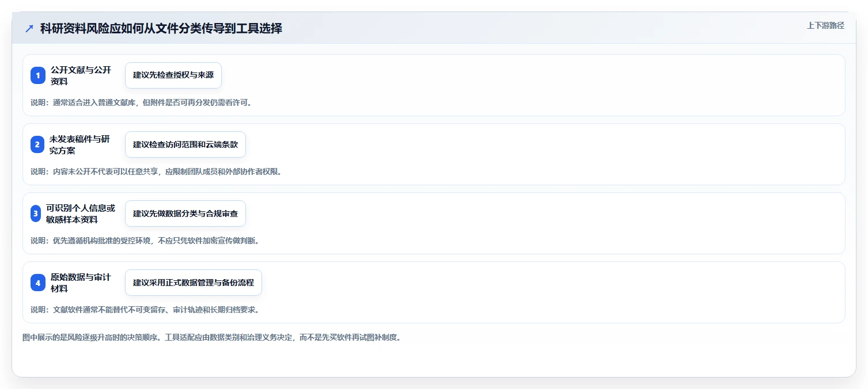
Task: Click the title 科研资料风险应如何从文件分类传导到工具选择
Action: click(x=161, y=28)
